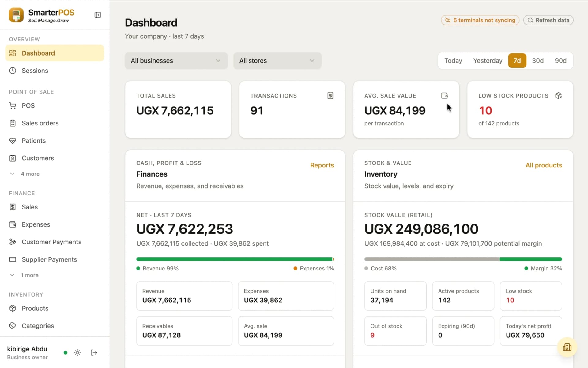Click the Revenue UGX 7,662,115 tile

pos(184,296)
